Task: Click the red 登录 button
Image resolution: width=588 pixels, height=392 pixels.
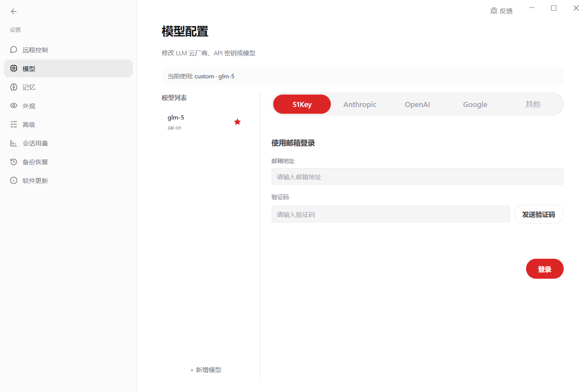Action: click(545, 269)
